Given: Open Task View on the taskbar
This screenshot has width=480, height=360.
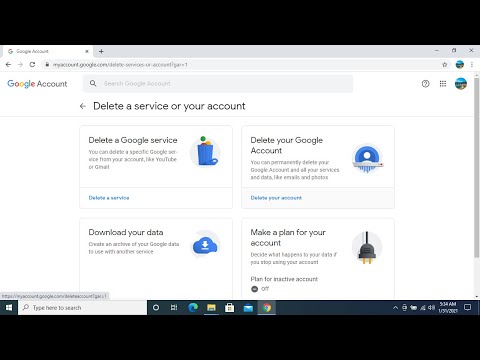Looking at the screenshot, I should [174, 307].
